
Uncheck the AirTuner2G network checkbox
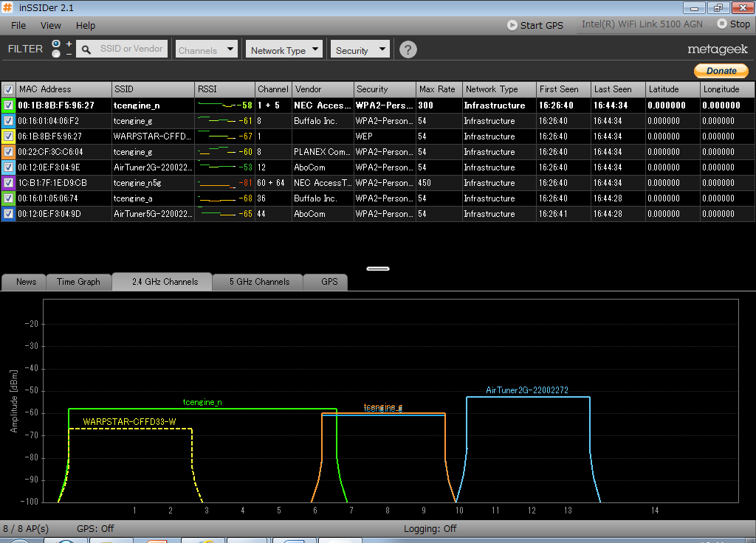(x=8, y=167)
